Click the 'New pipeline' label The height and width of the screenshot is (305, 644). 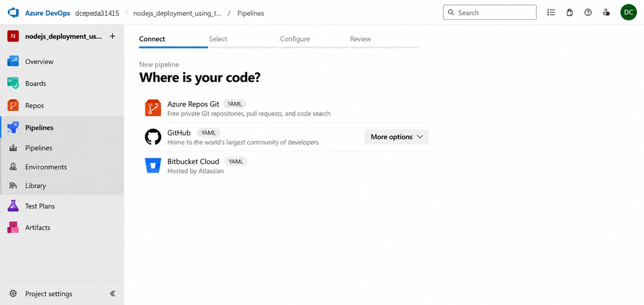click(x=159, y=65)
